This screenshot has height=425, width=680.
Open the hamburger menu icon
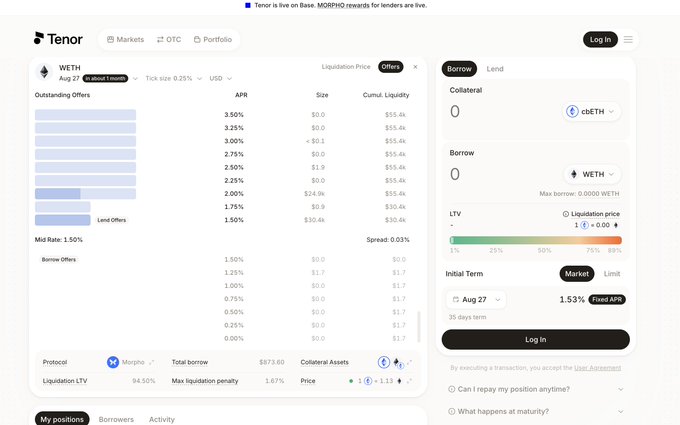[628, 39]
